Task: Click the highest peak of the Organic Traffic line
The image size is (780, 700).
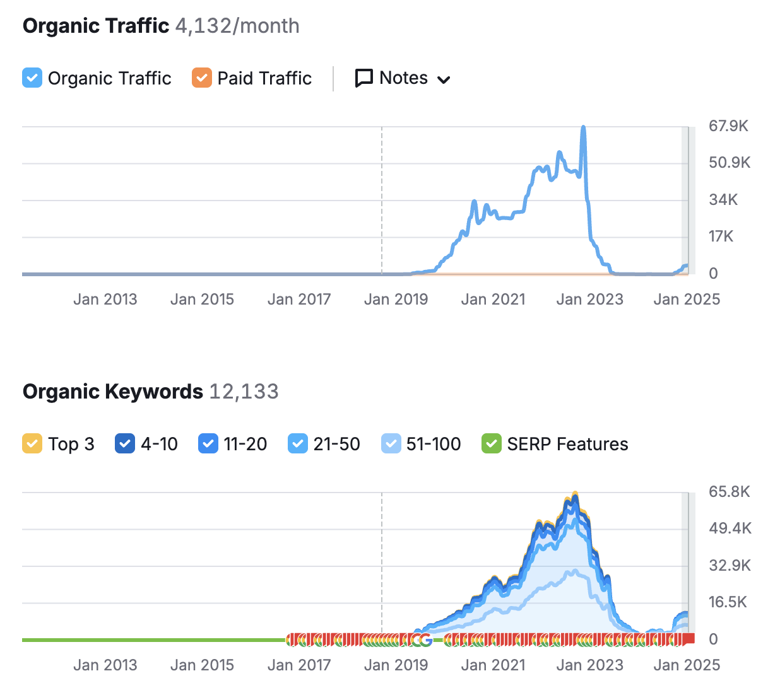Action: 583,128
